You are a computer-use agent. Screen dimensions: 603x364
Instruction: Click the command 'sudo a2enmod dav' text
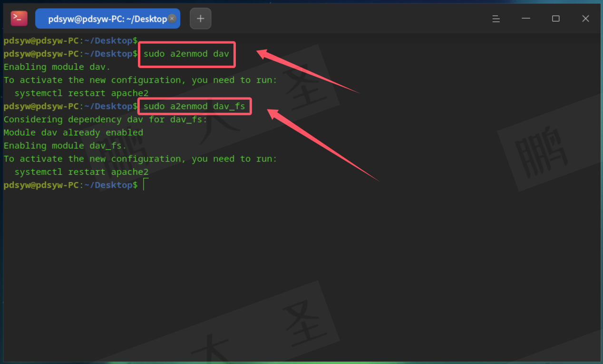coord(186,54)
